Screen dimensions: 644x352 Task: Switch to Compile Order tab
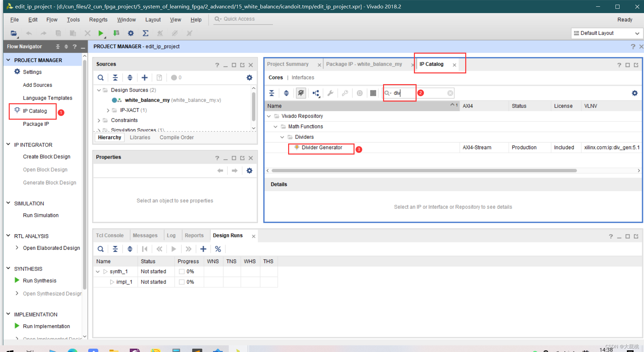click(x=177, y=137)
